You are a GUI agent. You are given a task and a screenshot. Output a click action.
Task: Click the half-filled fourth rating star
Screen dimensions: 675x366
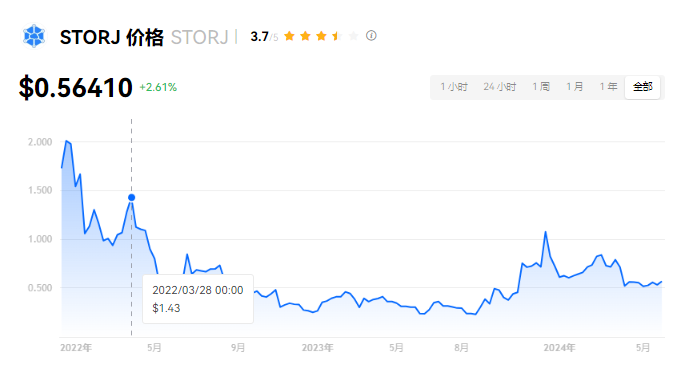[337, 36]
